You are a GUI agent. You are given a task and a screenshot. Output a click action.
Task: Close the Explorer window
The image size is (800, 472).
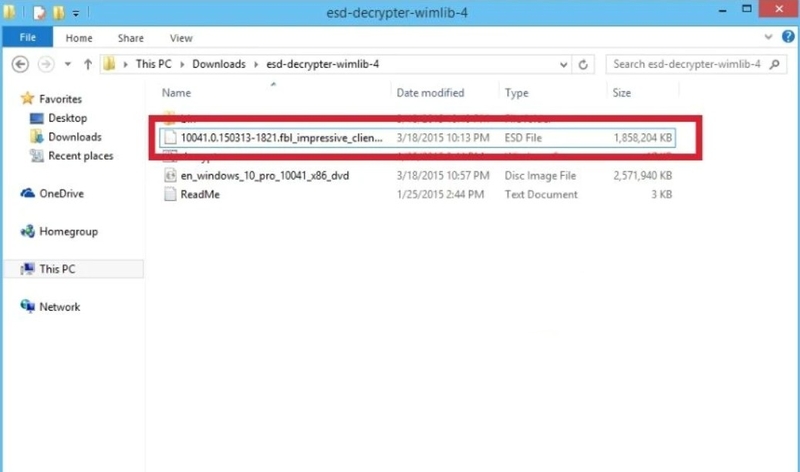(779, 9)
